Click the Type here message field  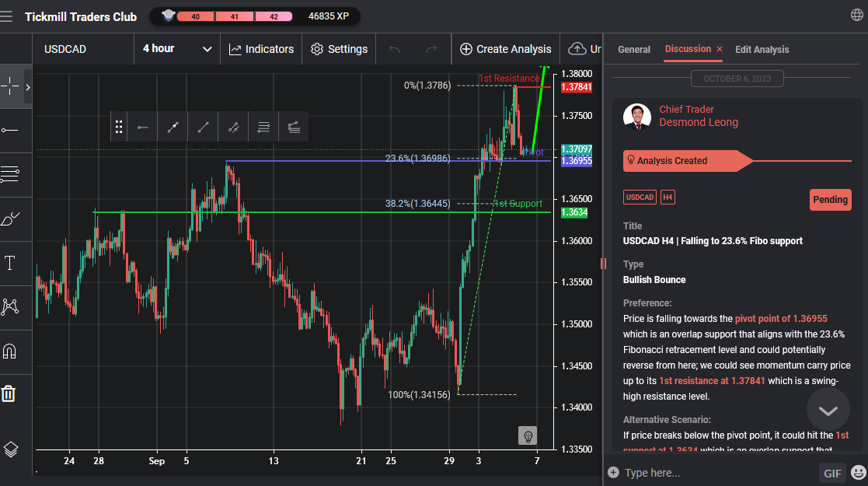(717, 473)
